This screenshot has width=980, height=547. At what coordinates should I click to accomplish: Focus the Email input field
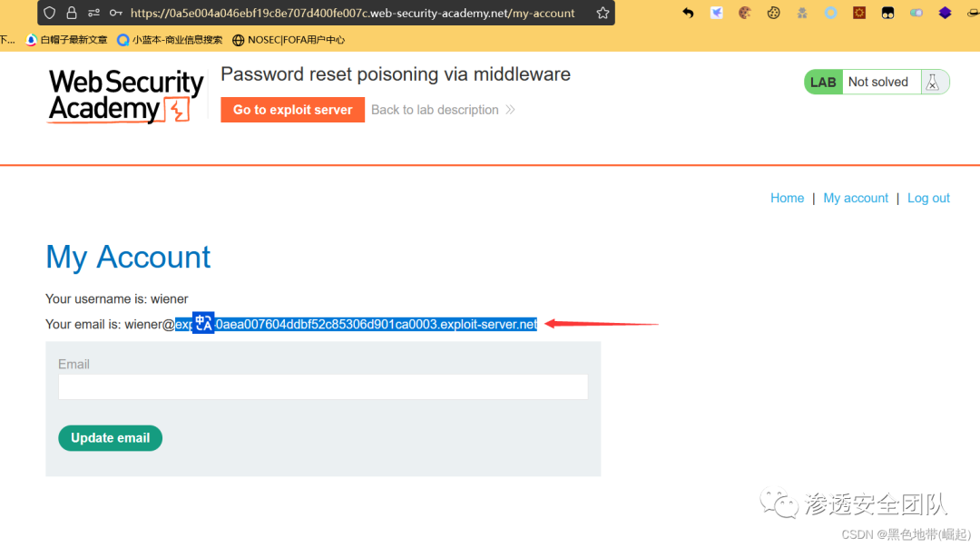(323, 387)
